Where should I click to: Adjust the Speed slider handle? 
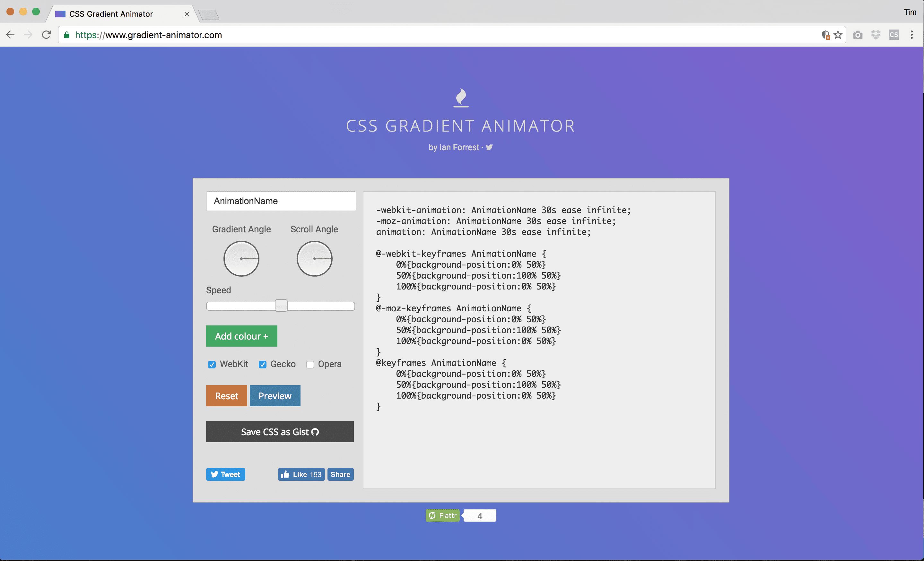281,306
